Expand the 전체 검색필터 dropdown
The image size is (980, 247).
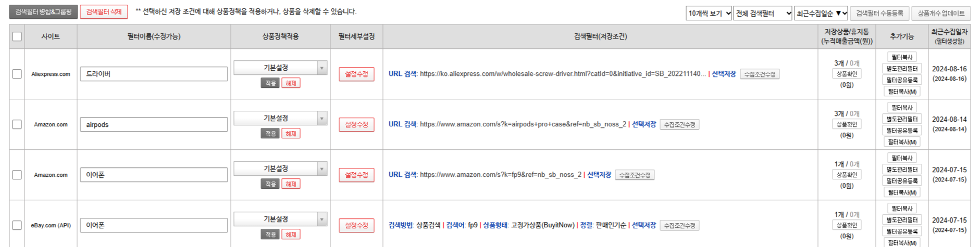(x=763, y=13)
